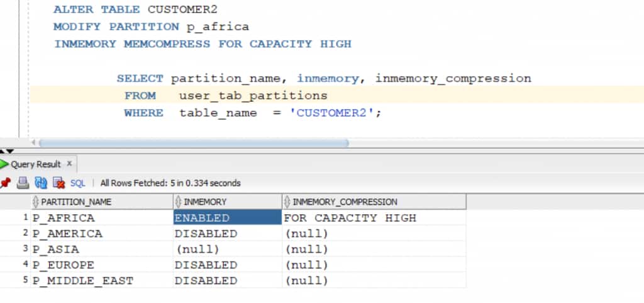Image resolution: width=644 pixels, height=303 pixels.
Task: Sort by INMEMORY_COMPRESSION column header
Action: pyautogui.click(x=374, y=202)
